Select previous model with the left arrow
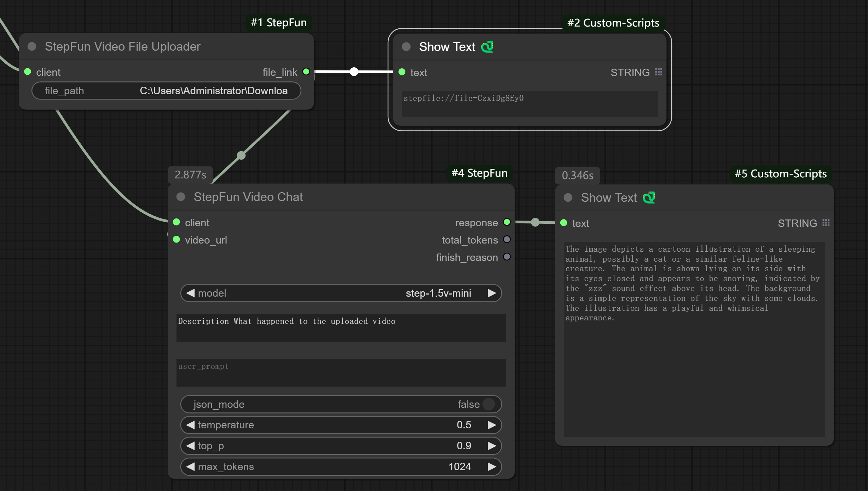Screen dimensions: 868x491 pos(190,293)
